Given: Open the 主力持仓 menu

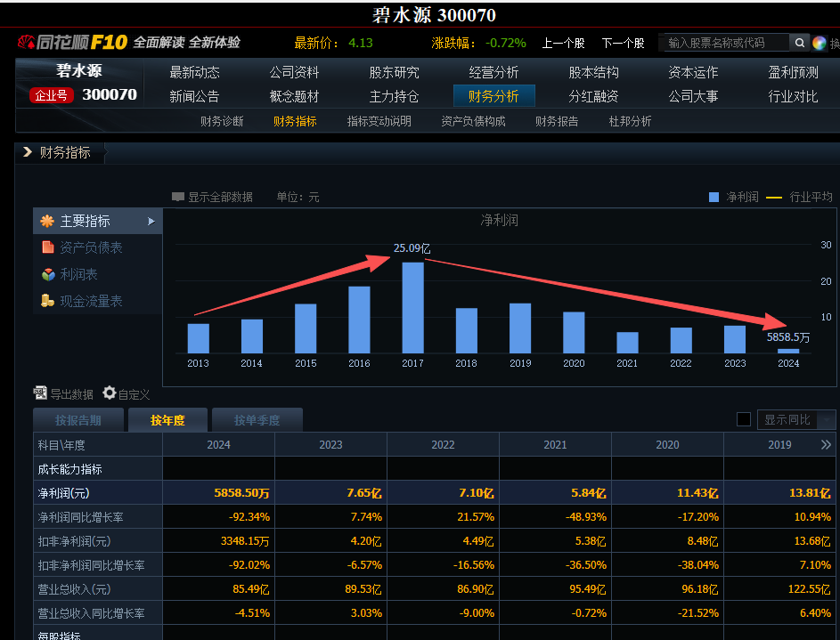Looking at the screenshot, I should click(x=395, y=96).
